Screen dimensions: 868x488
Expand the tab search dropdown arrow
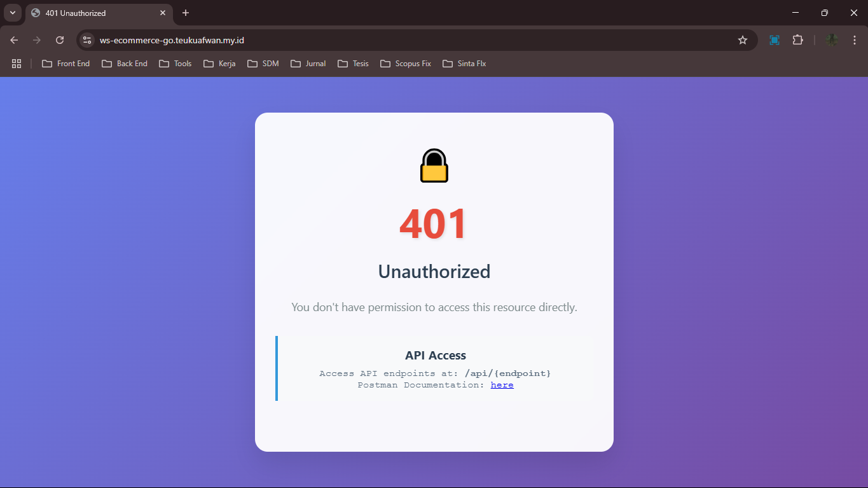coord(12,13)
